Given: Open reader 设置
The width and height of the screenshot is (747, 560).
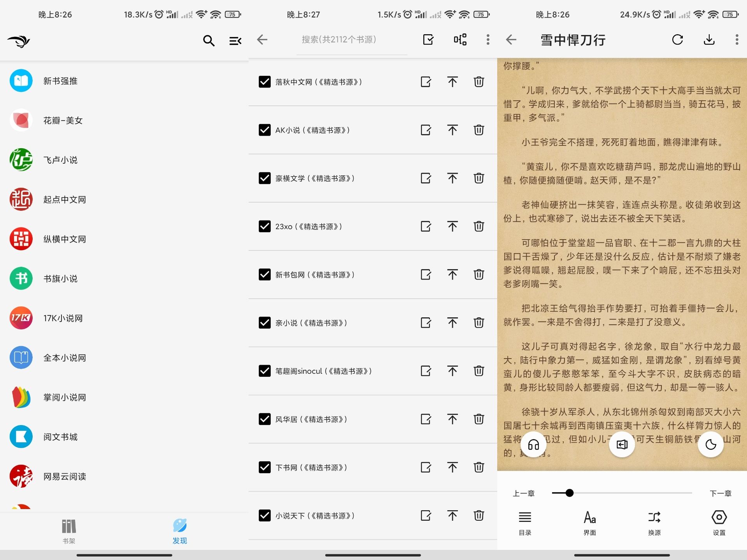Looking at the screenshot, I should 719,523.
